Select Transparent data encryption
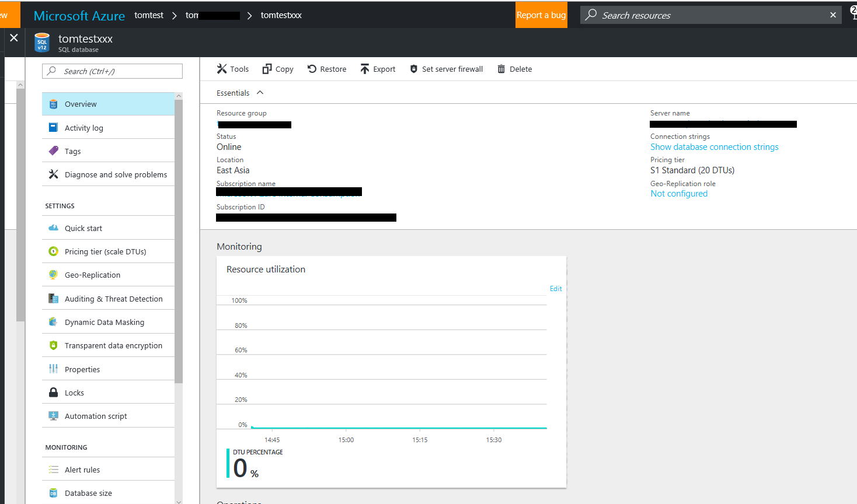The width and height of the screenshot is (857, 504). (108, 345)
